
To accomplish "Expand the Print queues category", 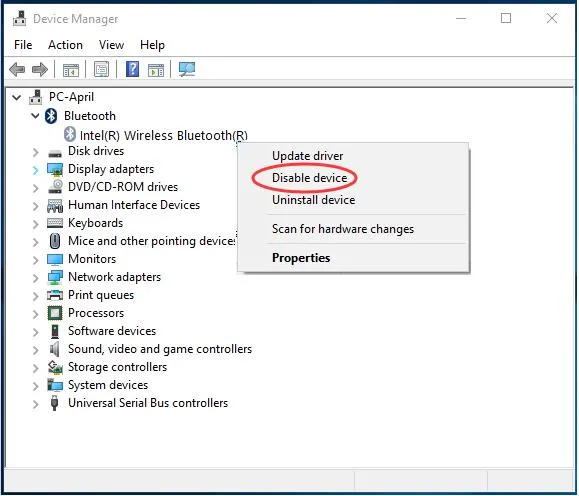I will tap(35, 296).
